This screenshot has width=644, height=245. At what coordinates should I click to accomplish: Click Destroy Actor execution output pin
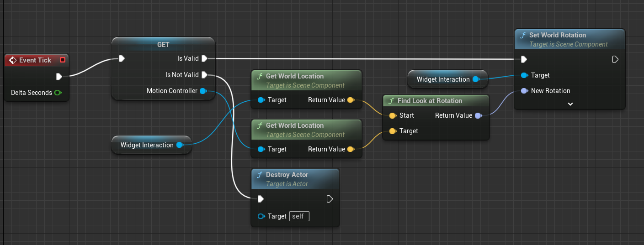[330, 199]
